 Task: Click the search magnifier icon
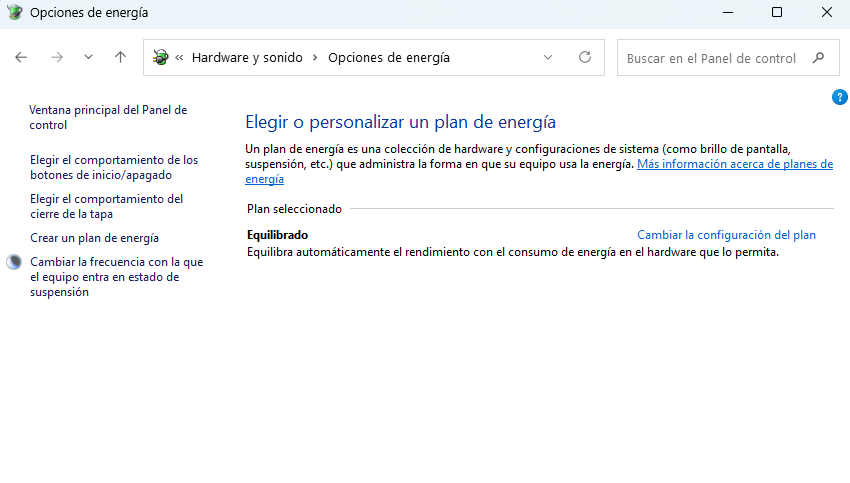[819, 57]
